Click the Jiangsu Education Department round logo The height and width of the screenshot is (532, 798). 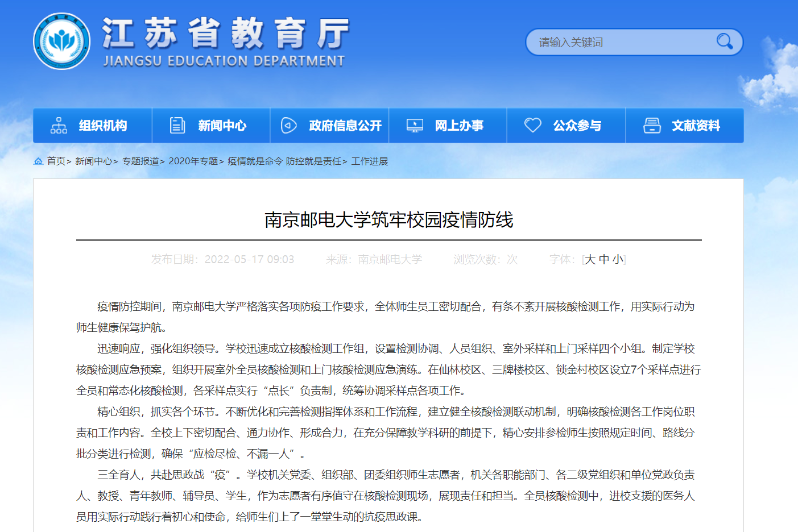tap(61, 41)
